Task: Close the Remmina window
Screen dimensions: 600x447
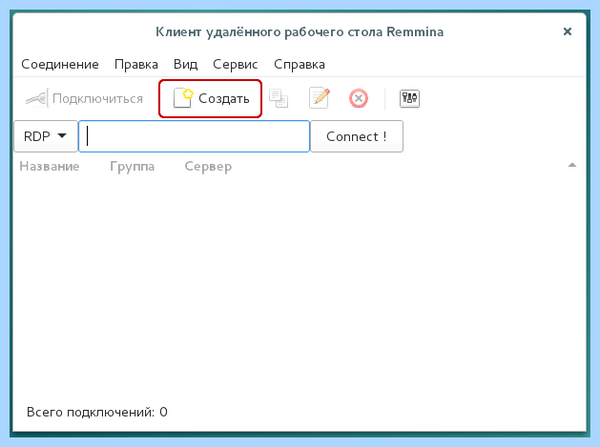Action: click(x=567, y=31)
